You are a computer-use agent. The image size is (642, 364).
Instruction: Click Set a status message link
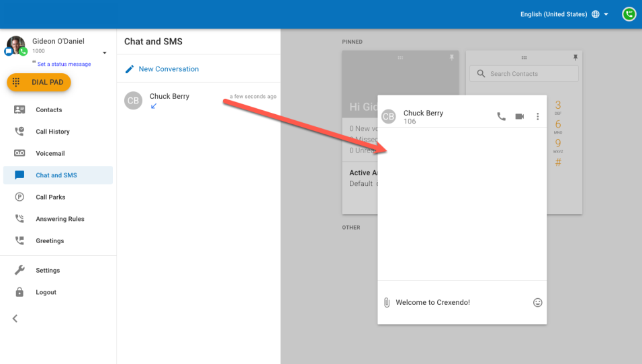pos(64,64)
